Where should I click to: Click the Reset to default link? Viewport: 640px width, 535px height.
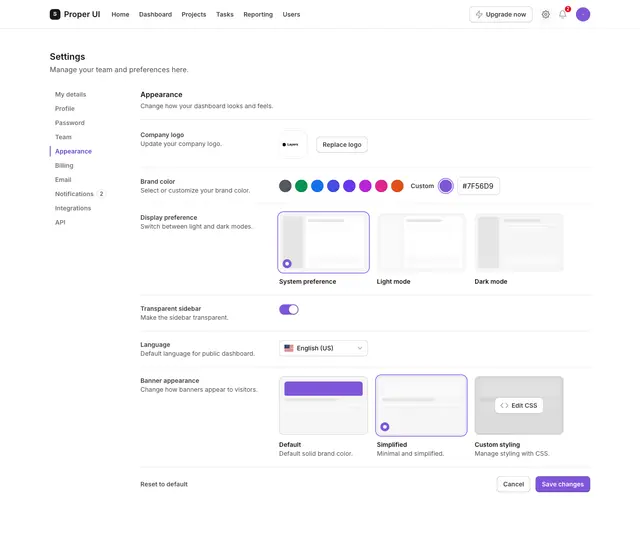click(x=164, y=484)
